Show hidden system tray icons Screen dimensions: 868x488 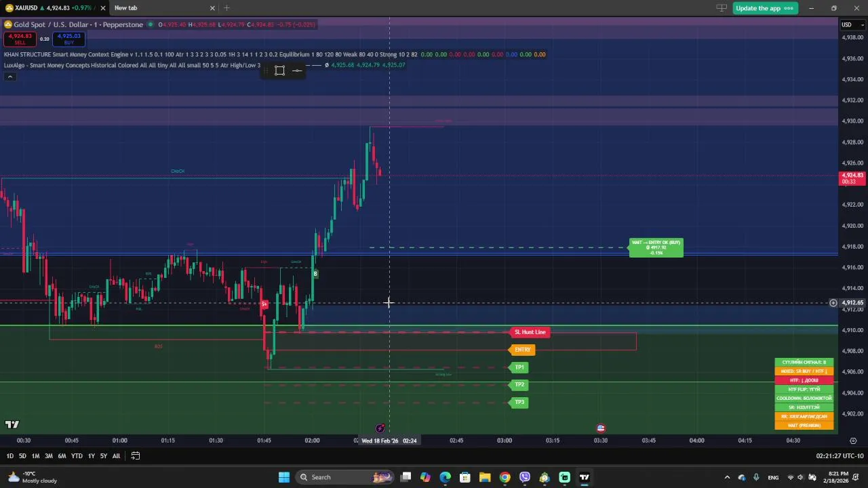[x=728, y=477]
